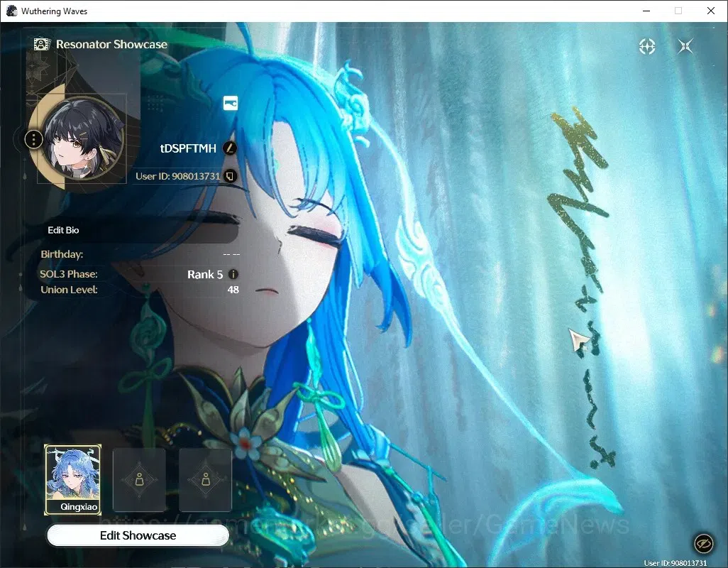Click the Wuthering Waves title bar app icon
Viewport: 728px width, 568px height.
click(11, 11)
